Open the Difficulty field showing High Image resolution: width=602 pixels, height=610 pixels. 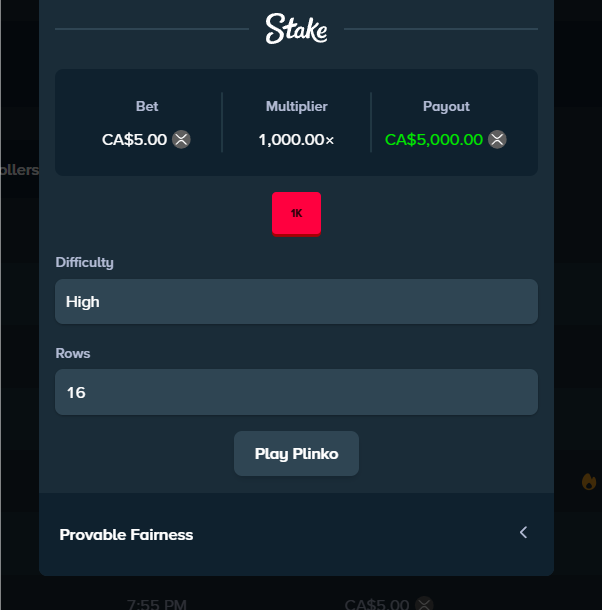[x=296, y=301]
